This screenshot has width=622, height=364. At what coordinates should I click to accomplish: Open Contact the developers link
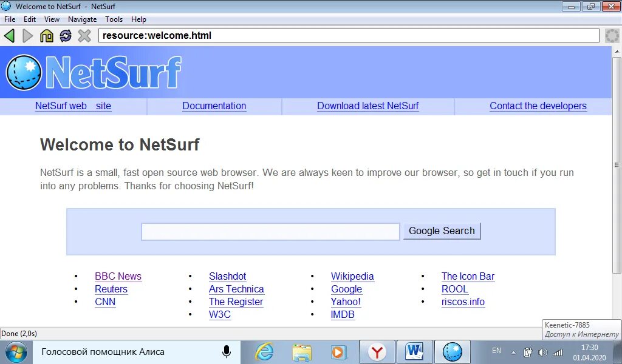(538, 106)
